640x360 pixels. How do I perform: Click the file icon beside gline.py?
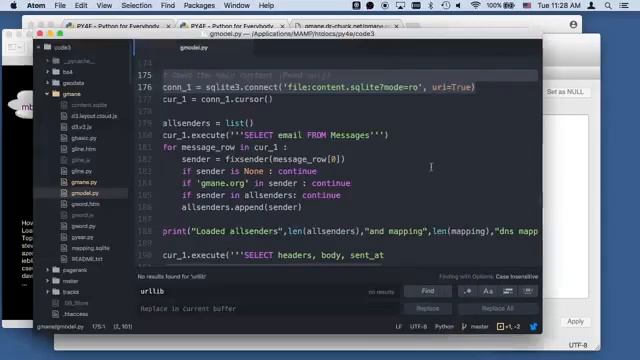(64, 171)
